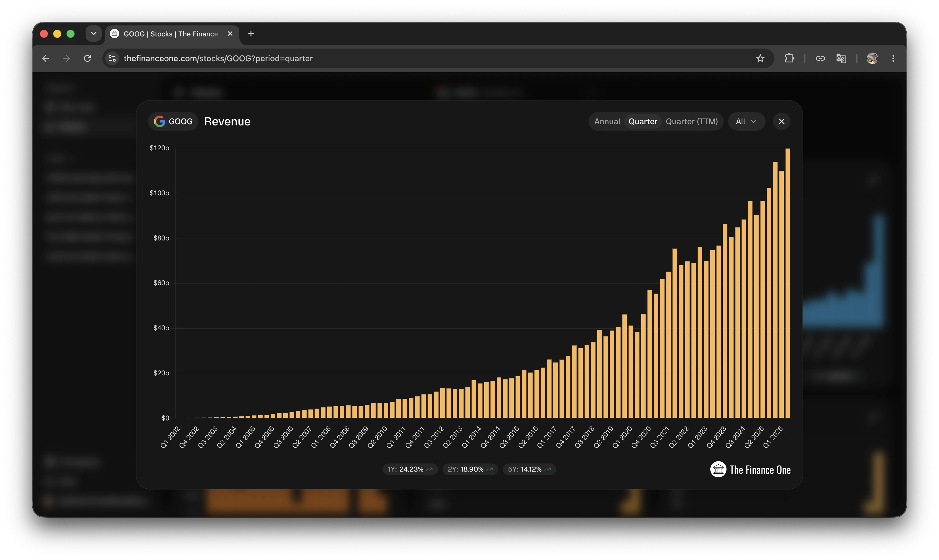
Task: Bookmark this page with the star icon
Action: pos(760,58)
